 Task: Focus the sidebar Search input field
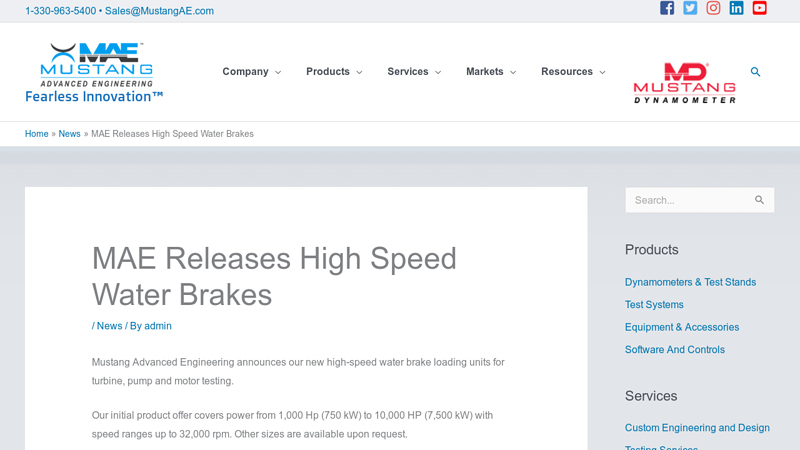coord(688,200)
